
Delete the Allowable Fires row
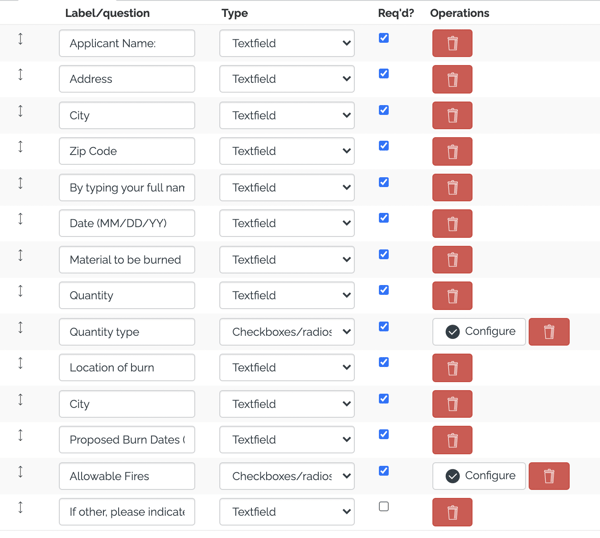pyautogui.click(x=549, y=476)
